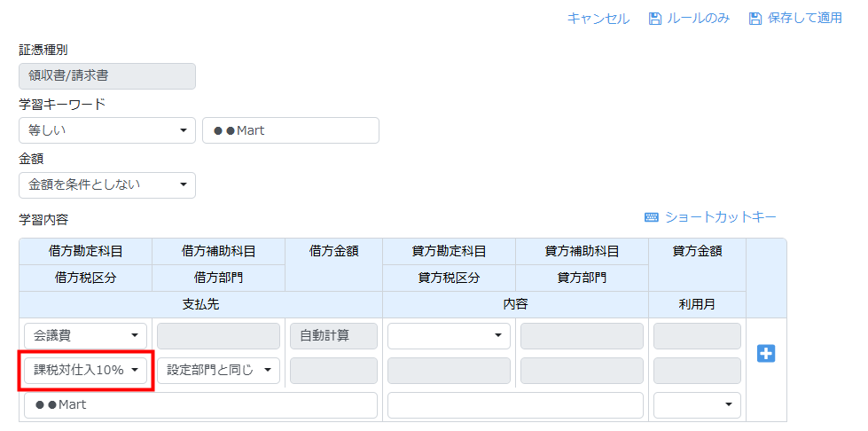Open the 課税対仕入10% tax category dropdown
The width and height of the screenshot is (868, 431).
(x=85, y=371)
